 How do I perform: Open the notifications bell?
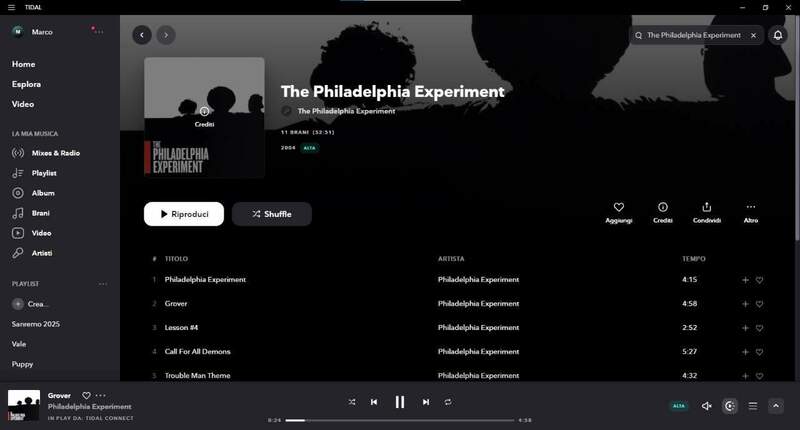coord(778,35)
